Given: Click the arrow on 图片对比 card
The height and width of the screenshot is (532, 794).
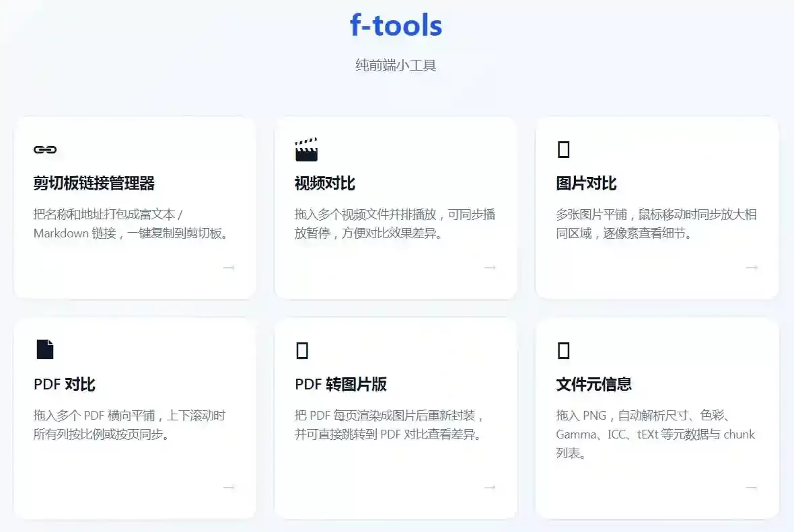Looking at the screenshot, I should coord(752,267).
